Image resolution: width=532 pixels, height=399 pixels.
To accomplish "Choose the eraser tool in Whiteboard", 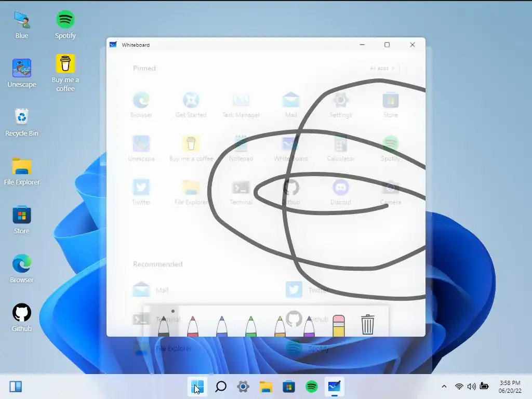I will tap(339, 325).
